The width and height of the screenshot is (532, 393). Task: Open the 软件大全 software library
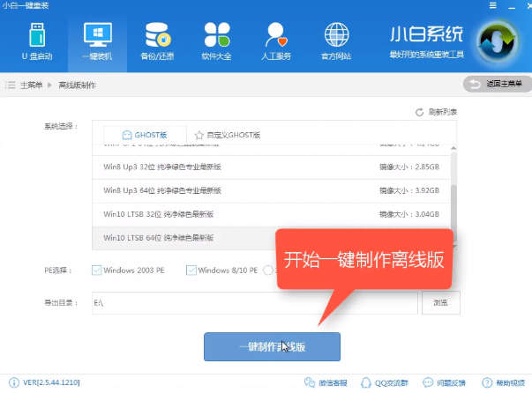click(x=215, y=42)
